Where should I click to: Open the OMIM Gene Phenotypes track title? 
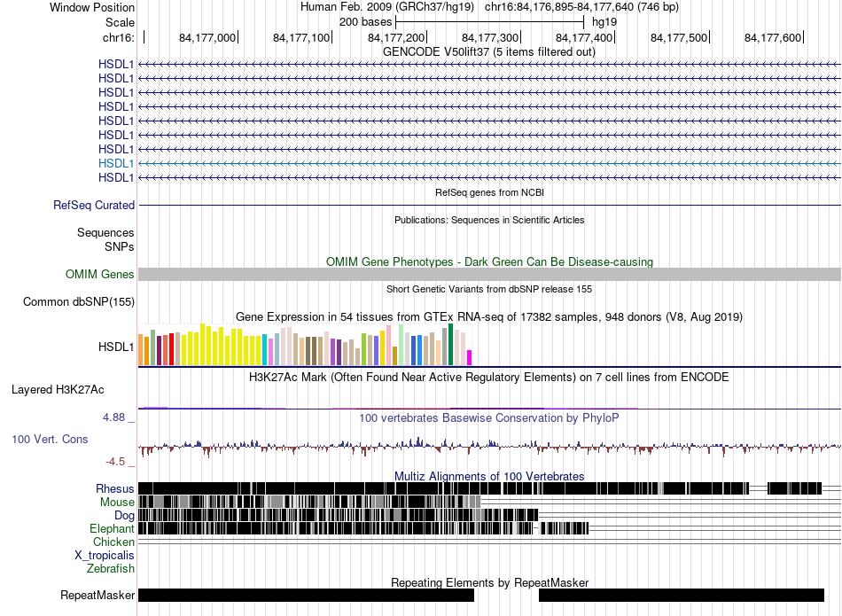[489, 262]
